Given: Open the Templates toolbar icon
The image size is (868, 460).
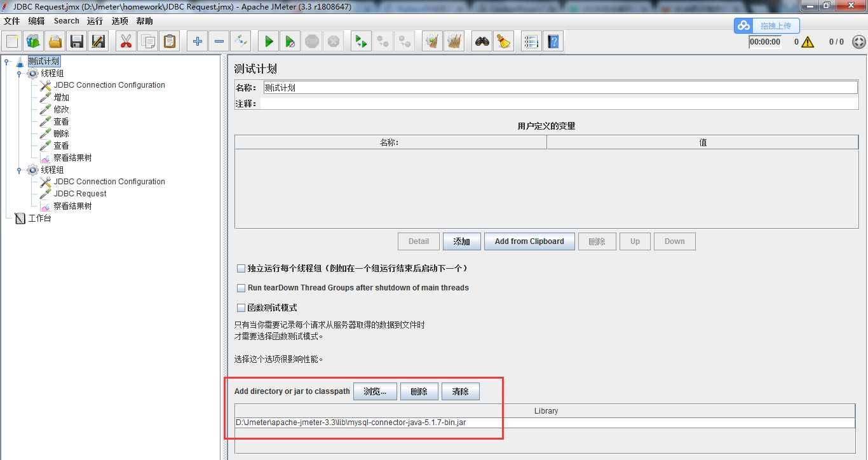Looking at the screenshot, I should coord(34,42).
